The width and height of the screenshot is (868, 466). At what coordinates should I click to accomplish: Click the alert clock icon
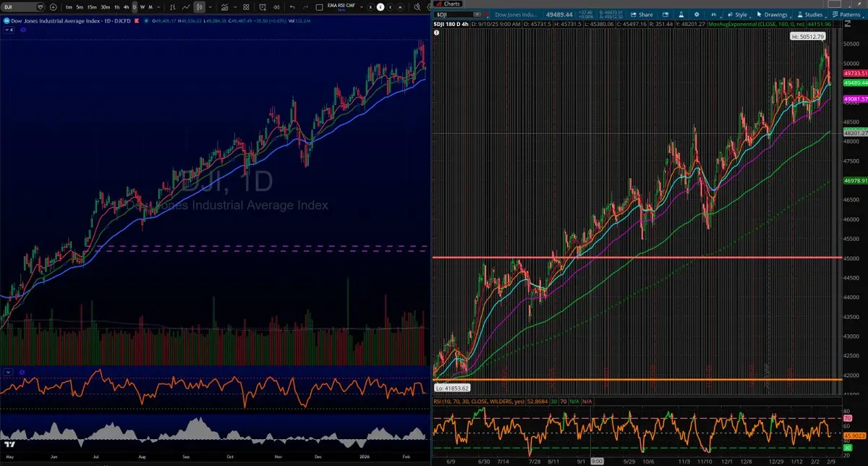pyautogui.click(x=263, y=7)
